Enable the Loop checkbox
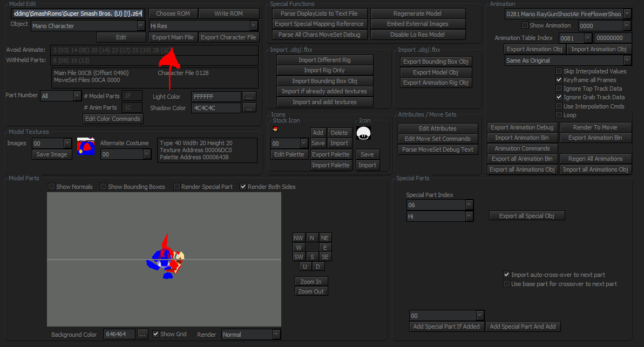The height and width of the screenshot is (347, 644). pos(559,115)
